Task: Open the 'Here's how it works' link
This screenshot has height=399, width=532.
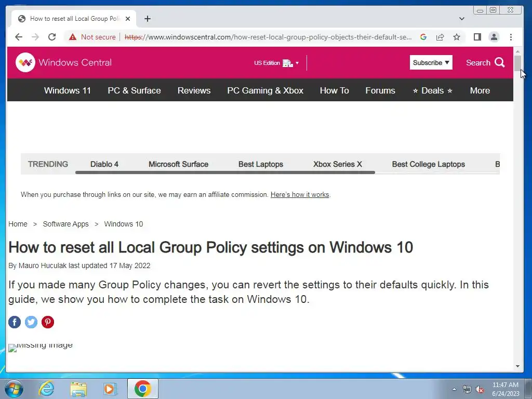Action: (x=300, y=195)
